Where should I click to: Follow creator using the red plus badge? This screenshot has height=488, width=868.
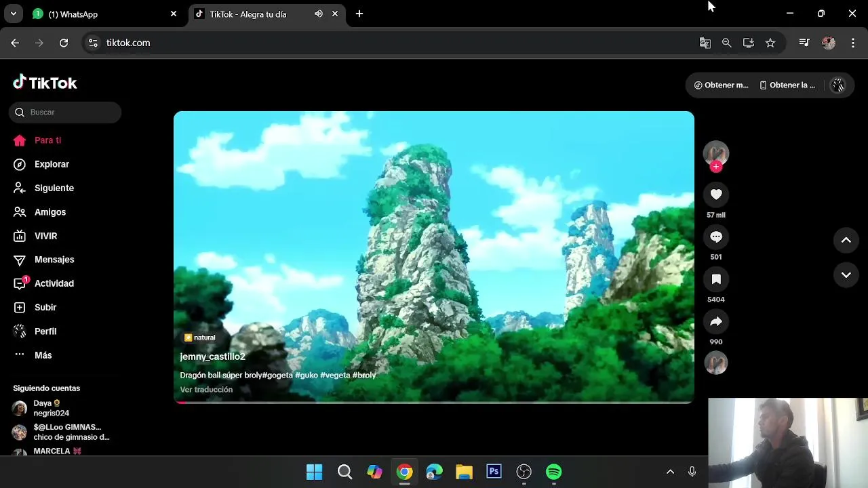(x=716, y=167)
